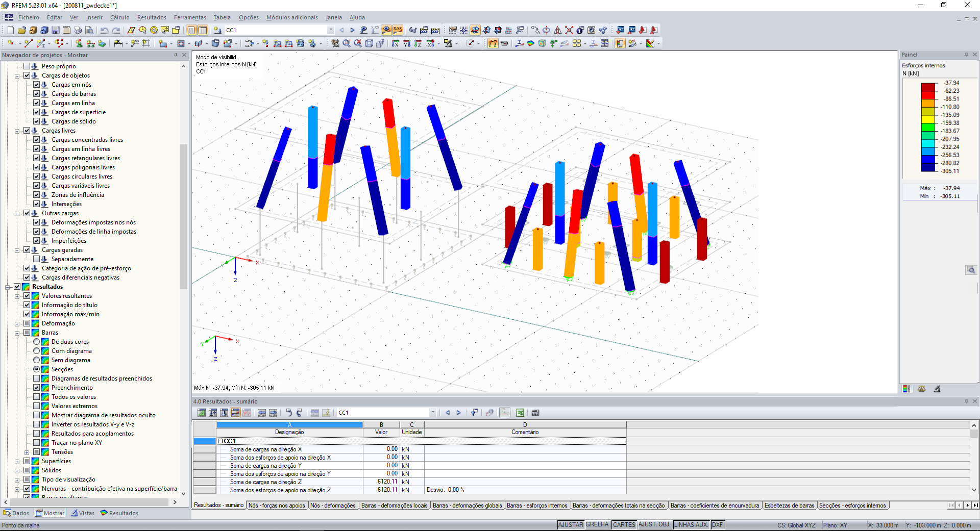The height and width of the screenshot is (531, 980).
Task: Expand the 'Deformação' tree node
Action: (x=17, y=323)
